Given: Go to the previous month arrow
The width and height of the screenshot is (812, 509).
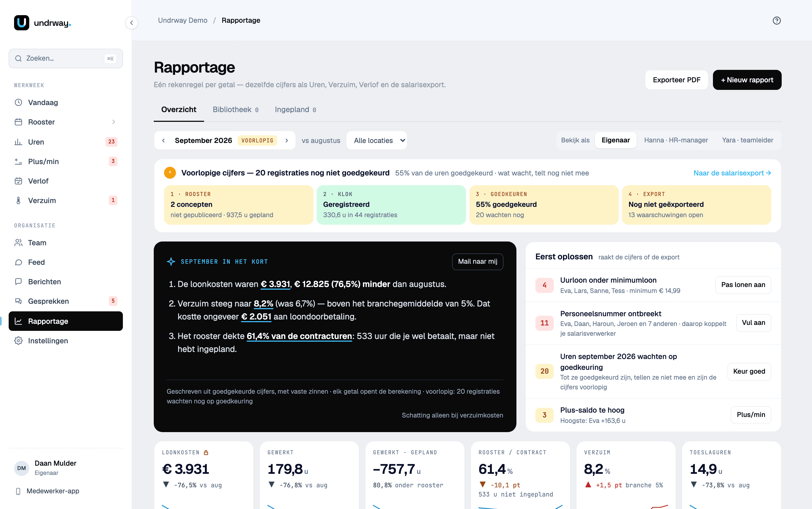Looking at the screenshot, I should [163, 140].
